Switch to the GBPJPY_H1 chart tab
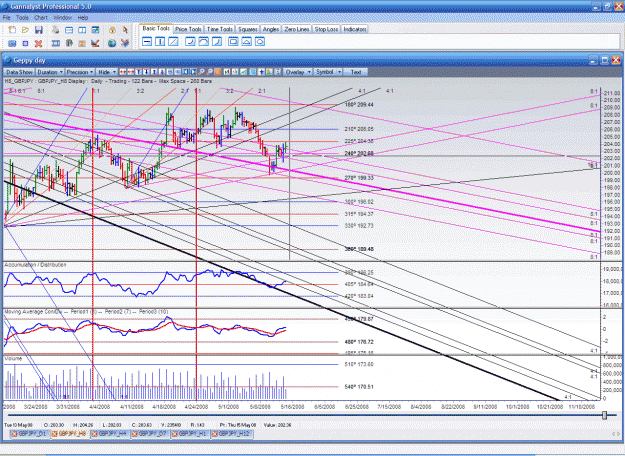The image size is (625, 456). 190,434
